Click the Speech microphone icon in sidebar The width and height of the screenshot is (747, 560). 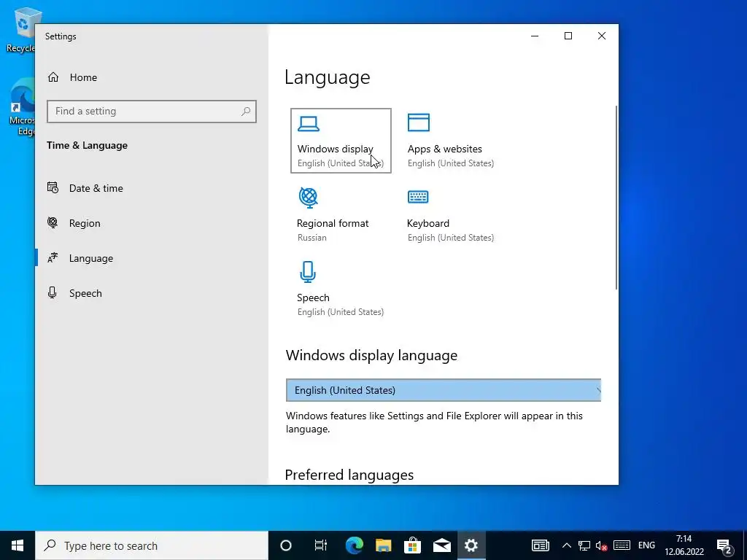53,292
